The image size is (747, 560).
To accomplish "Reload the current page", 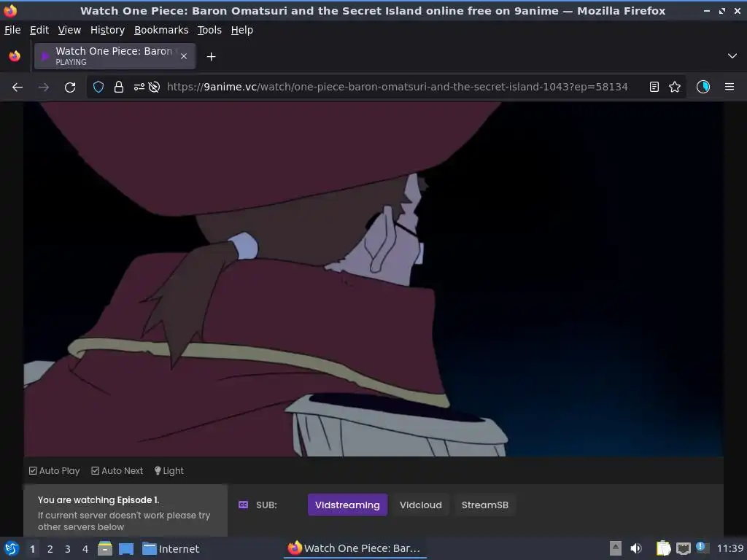I will [70, 87].
